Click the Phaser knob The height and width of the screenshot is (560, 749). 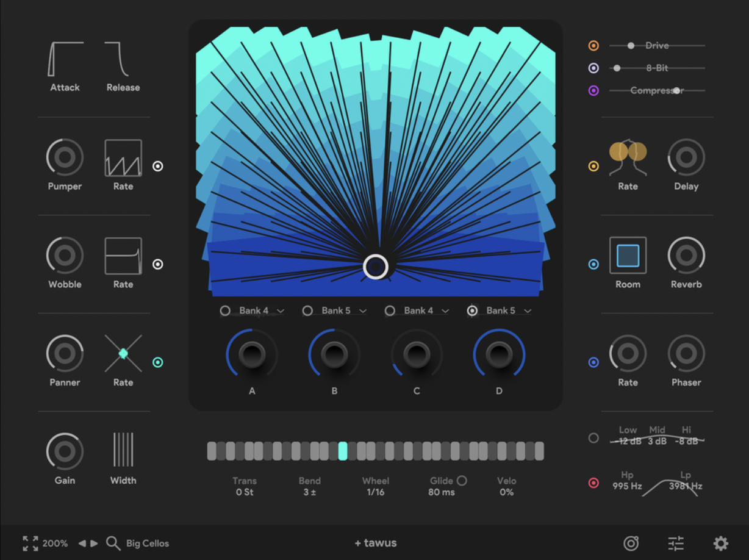(x=686, y=353)
